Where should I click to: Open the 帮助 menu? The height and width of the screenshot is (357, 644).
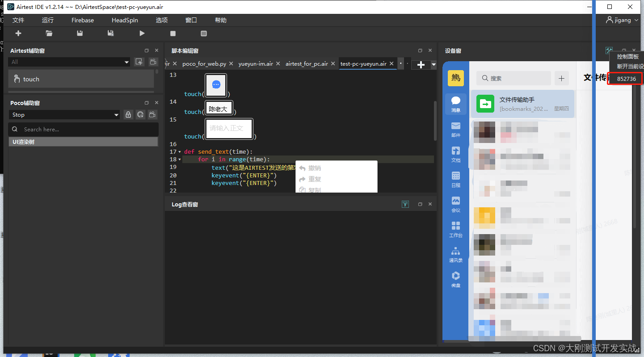(x=221, y=20)
